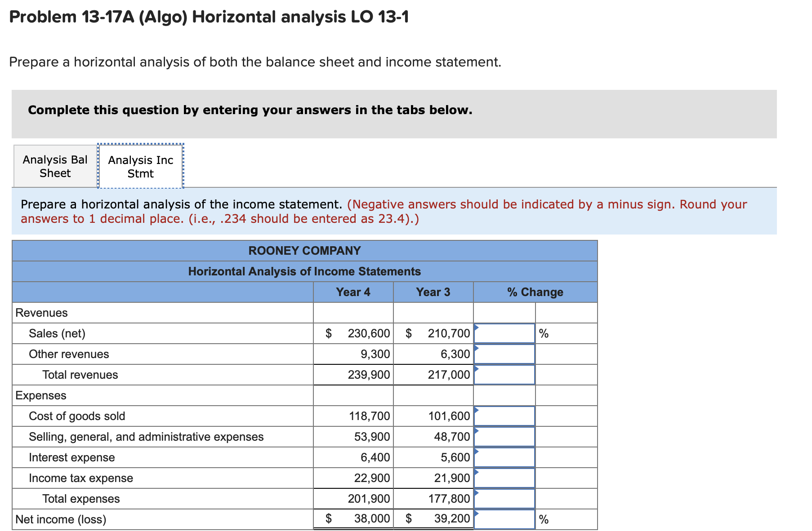Click the % Change field for Total expenses
Screen dimensions: 812x531
click(x=504, y=498)
